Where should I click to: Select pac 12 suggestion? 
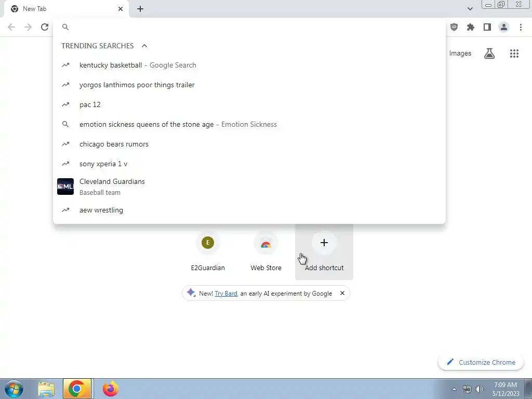pos(249,104)
